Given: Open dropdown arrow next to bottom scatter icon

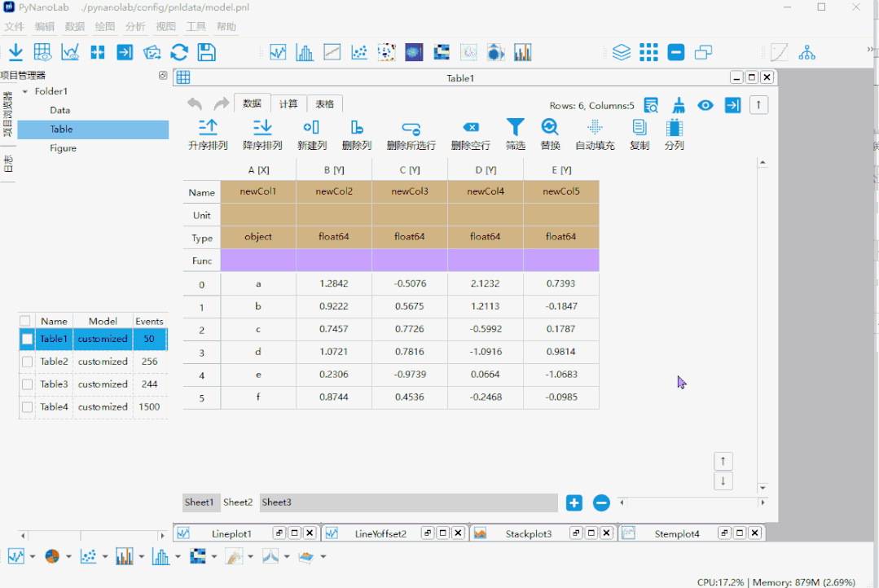Looking at the screenshot, I should (x=105, y=556).
